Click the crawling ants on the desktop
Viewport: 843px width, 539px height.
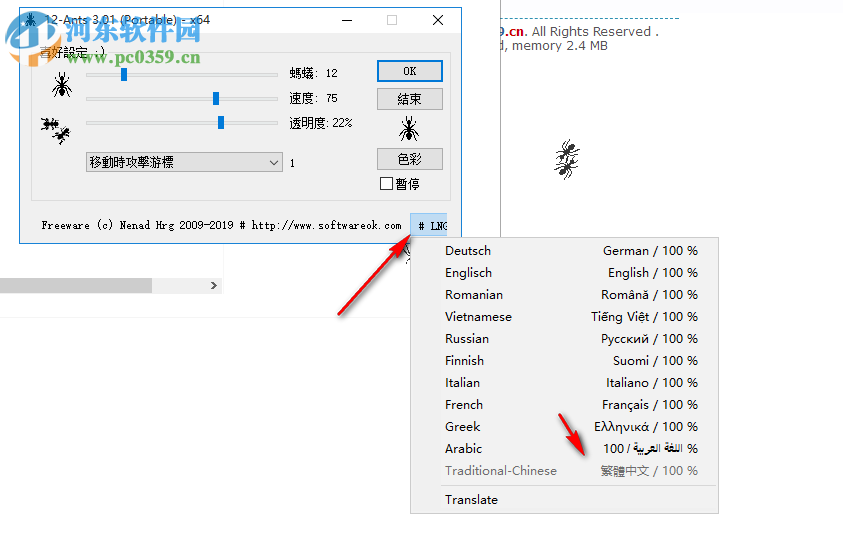click(567, 159)
